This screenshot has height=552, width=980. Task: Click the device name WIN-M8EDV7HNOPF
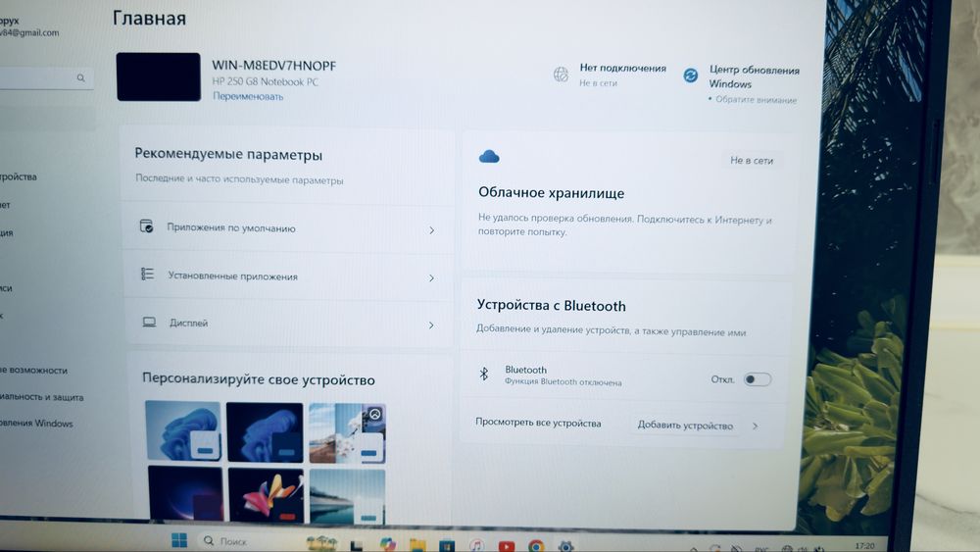click(x=273, y=66)
